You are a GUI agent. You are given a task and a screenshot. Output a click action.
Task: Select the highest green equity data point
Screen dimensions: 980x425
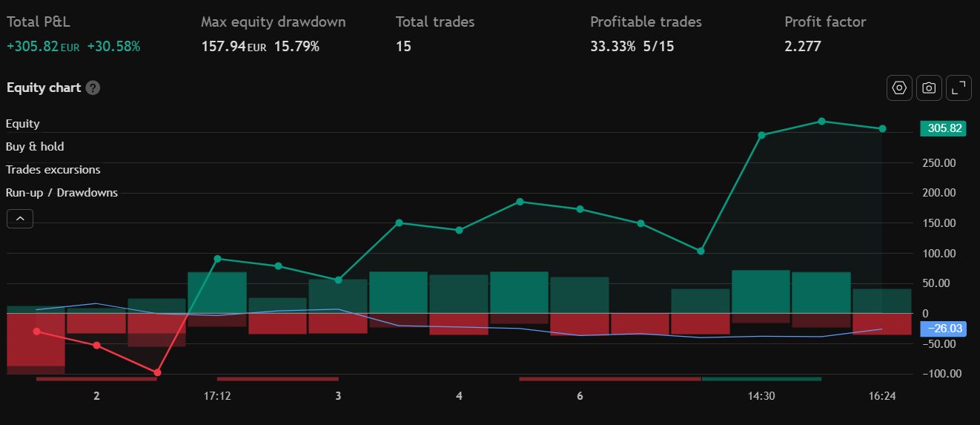coord(821,121)
